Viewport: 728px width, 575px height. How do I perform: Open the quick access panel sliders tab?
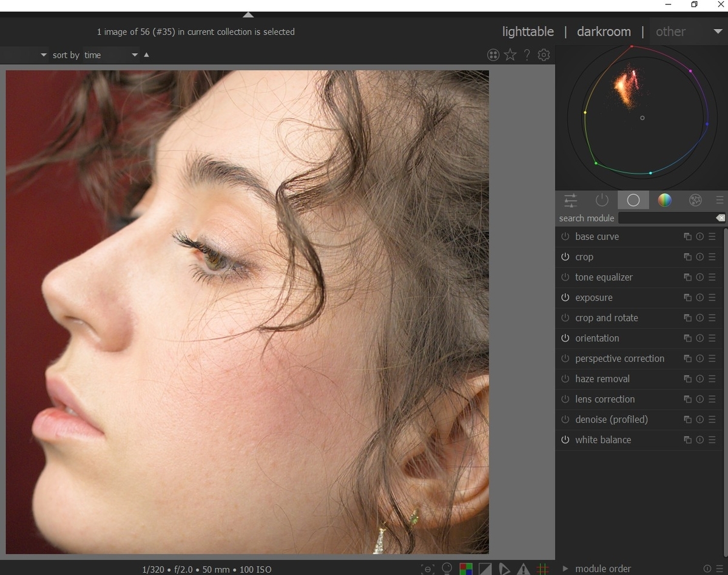point(571,200)
